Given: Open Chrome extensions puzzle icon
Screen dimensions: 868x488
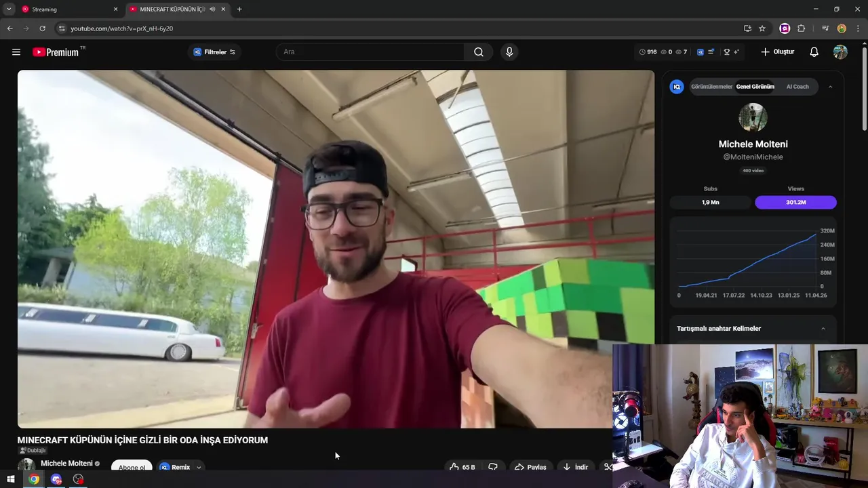Looking at the screenshot, I should [x=802, y=28].
